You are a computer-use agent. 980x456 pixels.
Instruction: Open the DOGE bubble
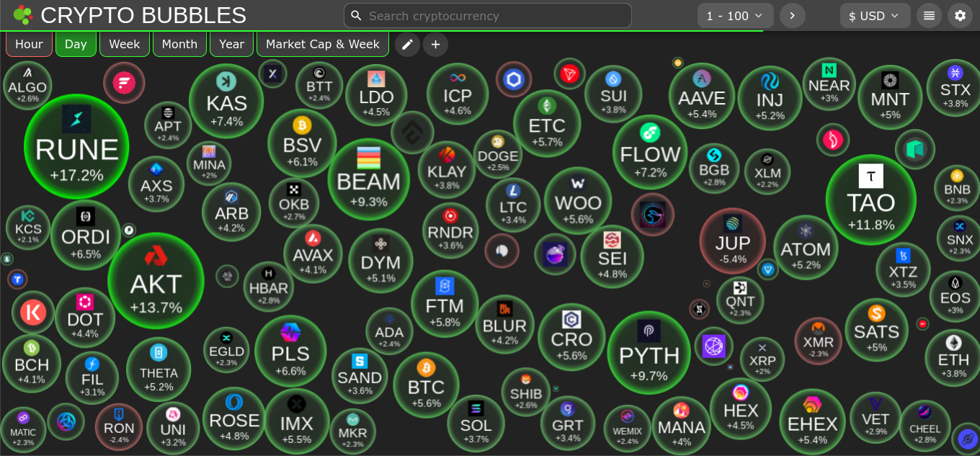(498, 154)
